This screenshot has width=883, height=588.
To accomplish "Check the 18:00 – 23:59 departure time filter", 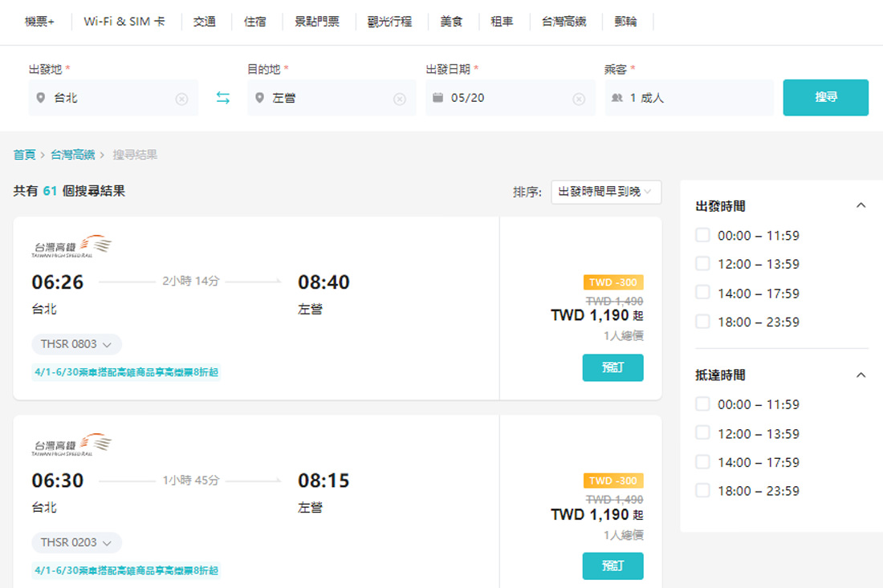I will (x=702, y=322).
